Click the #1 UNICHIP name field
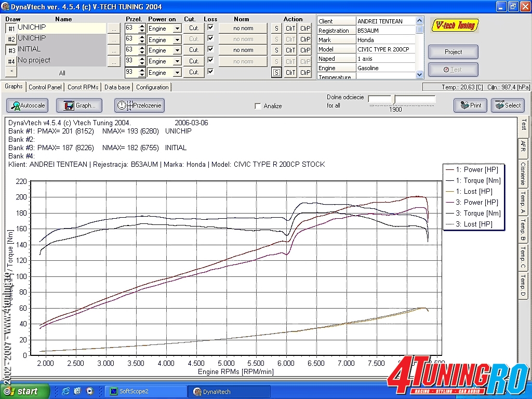Image resolution: width=532 pixels, height=399 pixels. [x=61, y=28]
